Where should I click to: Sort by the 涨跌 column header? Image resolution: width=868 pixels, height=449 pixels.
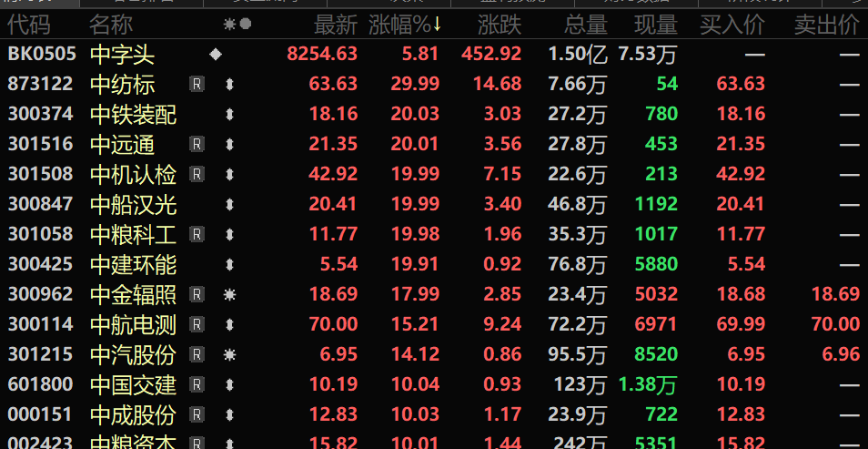(500, 25)
